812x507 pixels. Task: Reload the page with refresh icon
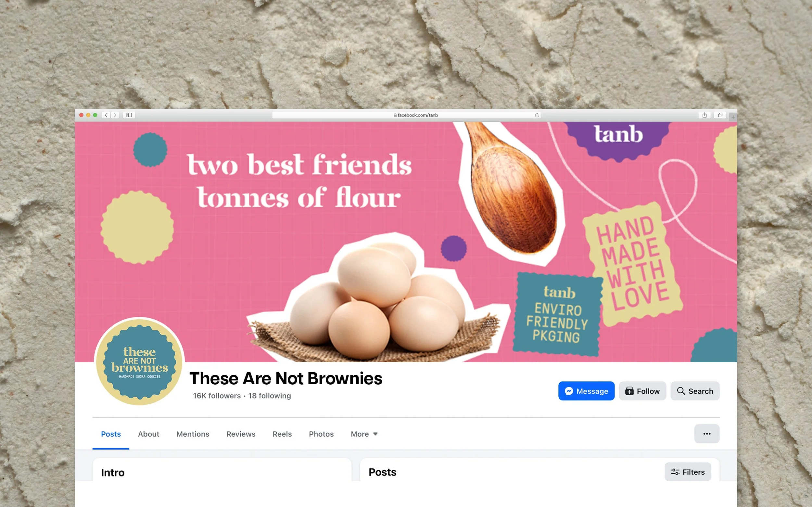click(x=537, y=115)
